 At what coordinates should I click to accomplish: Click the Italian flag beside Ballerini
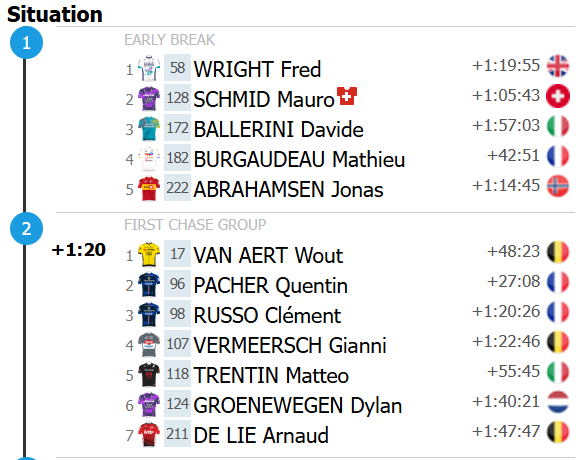[x=558, y=126]
